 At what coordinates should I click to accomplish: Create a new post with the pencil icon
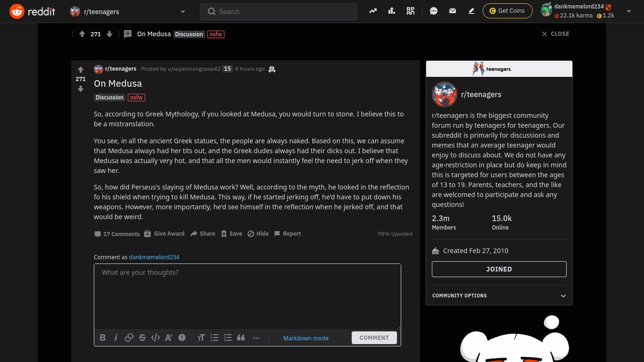click(x=471, y=11)
